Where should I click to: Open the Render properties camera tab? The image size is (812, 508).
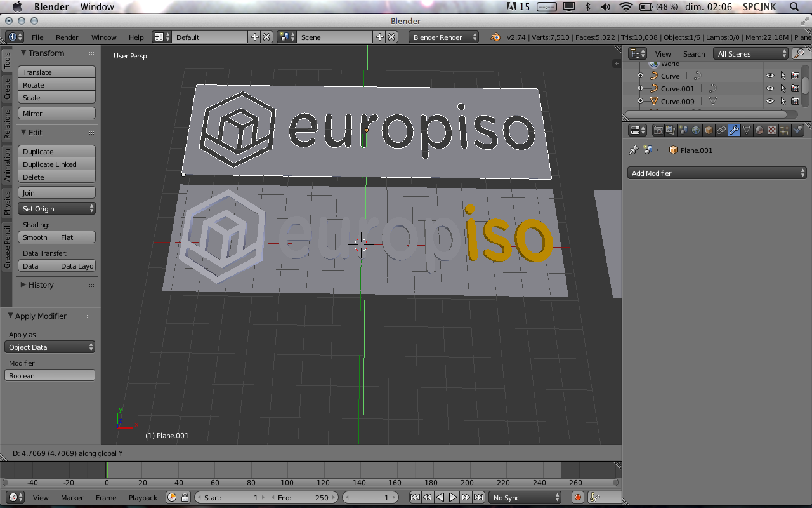point(658,130)
